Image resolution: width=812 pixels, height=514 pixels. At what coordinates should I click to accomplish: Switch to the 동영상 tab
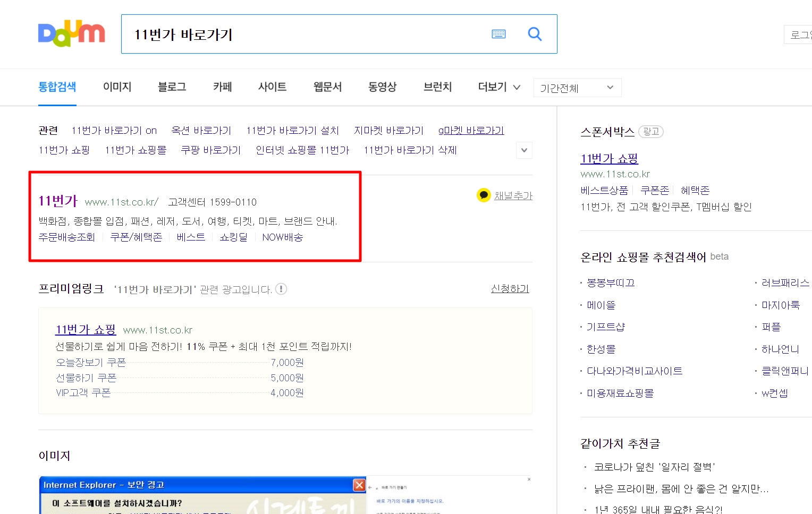click(x=383, y=87)
